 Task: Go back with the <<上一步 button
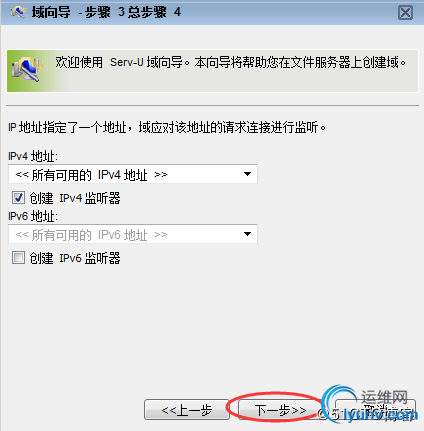pos(187,409)
